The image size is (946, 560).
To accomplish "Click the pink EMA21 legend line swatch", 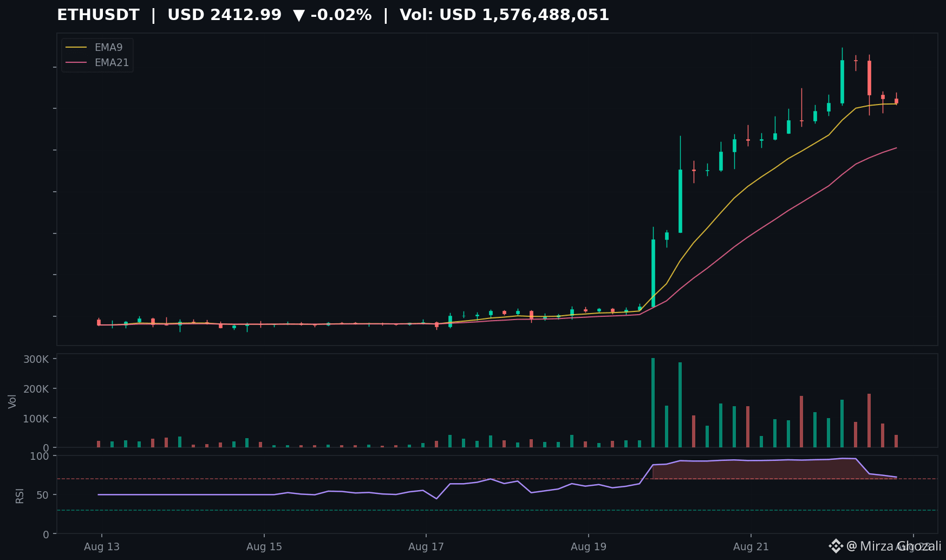I will coord(76,63).
